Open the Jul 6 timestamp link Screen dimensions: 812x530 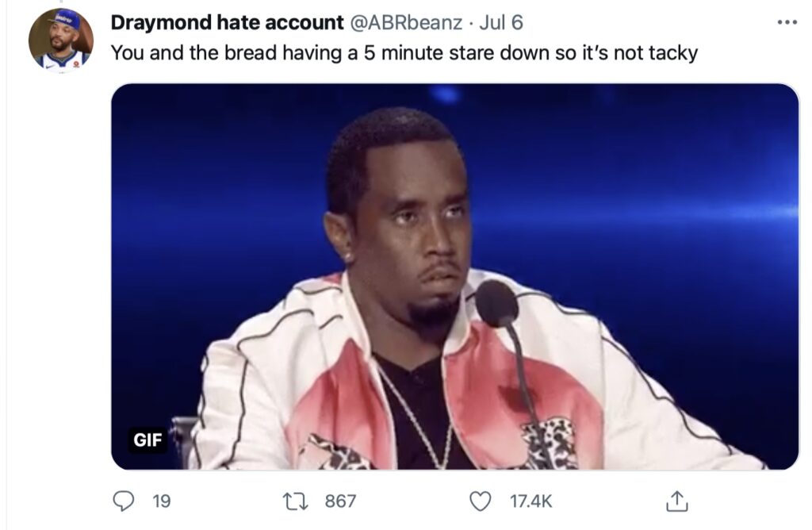(501, 22)
